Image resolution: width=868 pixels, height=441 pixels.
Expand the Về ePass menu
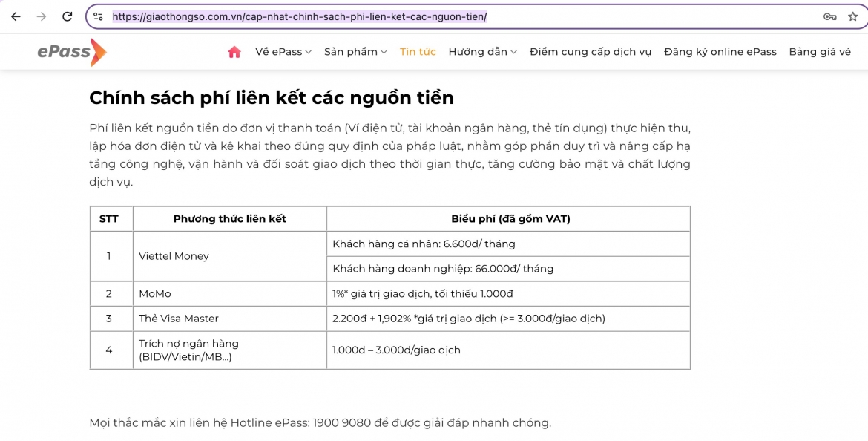[x=283, y=52]
